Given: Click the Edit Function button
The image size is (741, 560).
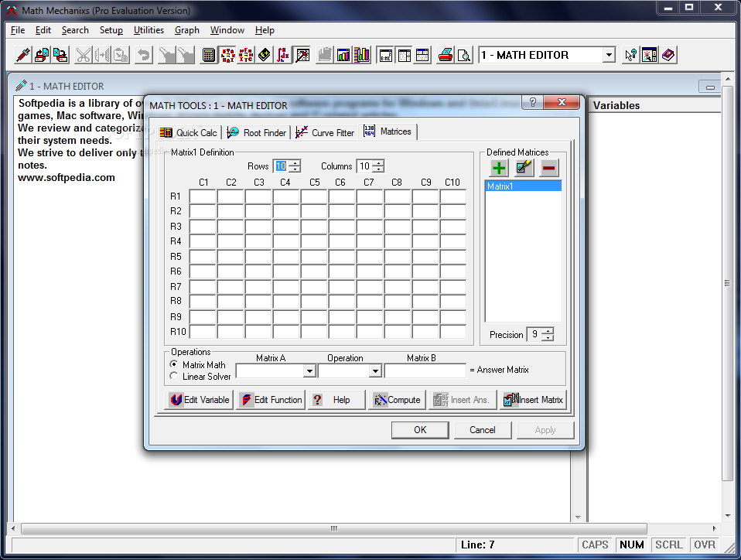Looking at the screenshot, I should (x=271, y=400).
